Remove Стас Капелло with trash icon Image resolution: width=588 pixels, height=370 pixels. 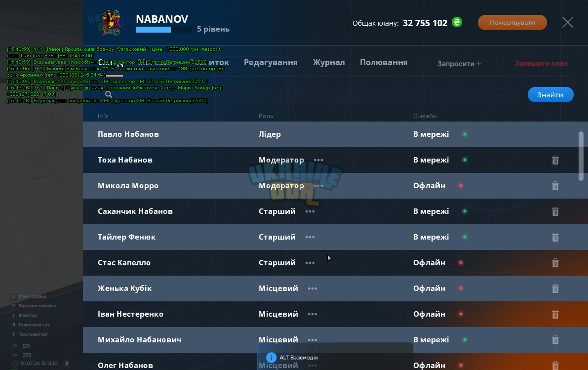click(x=555, y=263)
